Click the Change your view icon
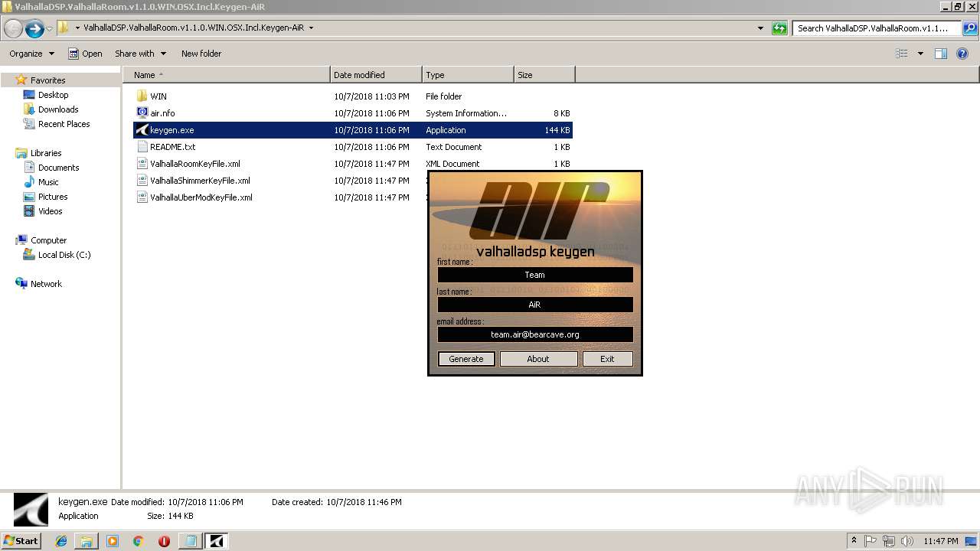Screen dimensions: 980x551 (x=902, y=54)
